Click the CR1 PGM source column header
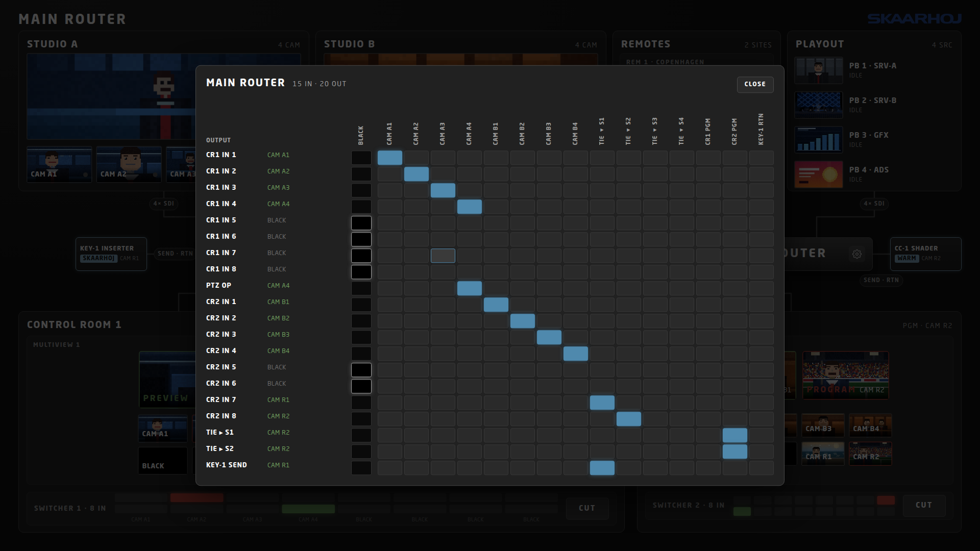This screenshot has width=980, height=551. 708,132
